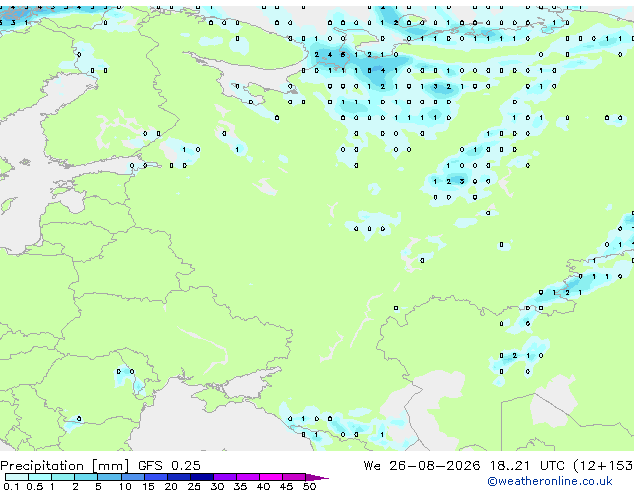Click the "35" legend scale label
Image resolution: width=634 pixels, height=490 pixels.
click(240, 486)
